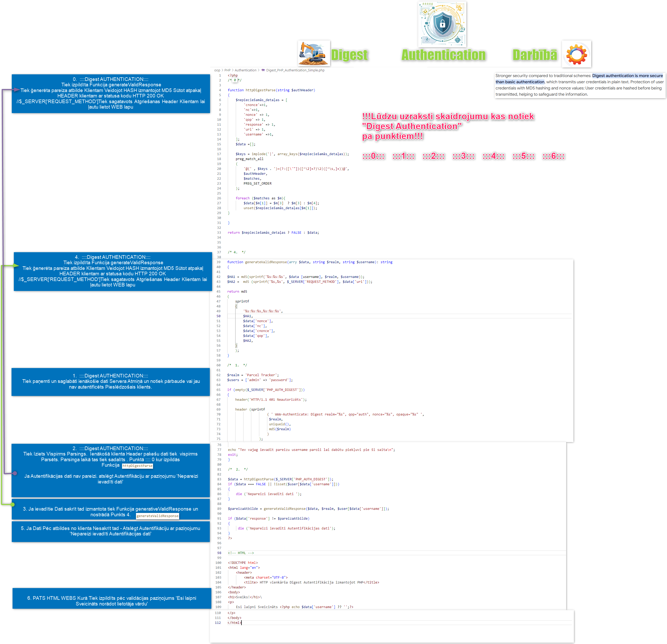
Task: Click the shield padlock security image
Action: coord(442,24)
